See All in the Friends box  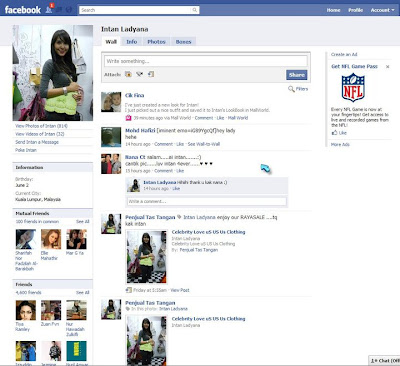[82, 292]
